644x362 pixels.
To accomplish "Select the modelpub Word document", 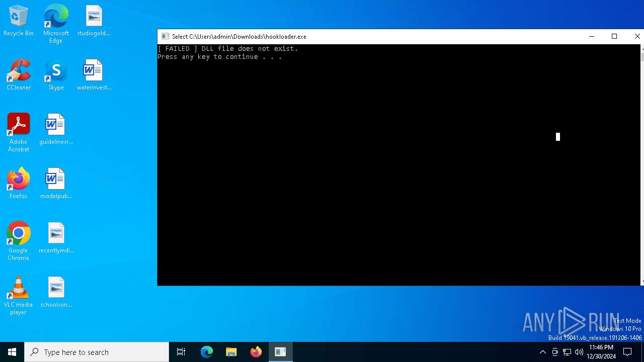I will pos(56,184).
